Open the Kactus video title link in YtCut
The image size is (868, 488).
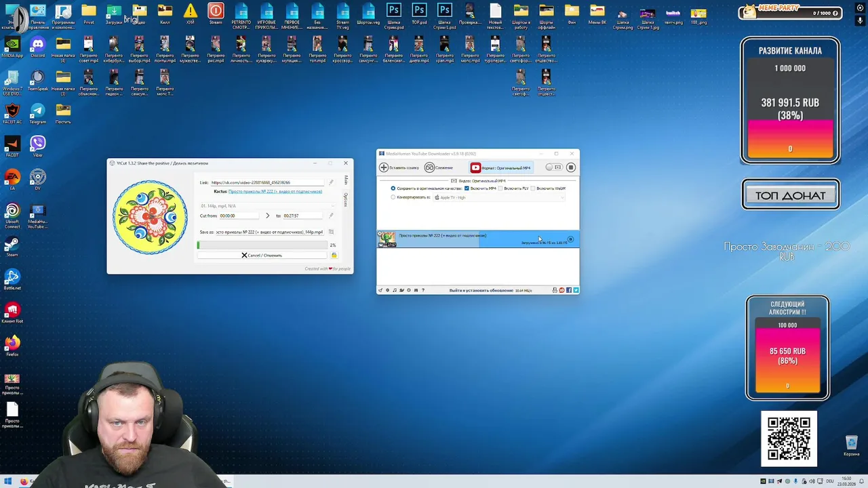[x=275, y=192]
